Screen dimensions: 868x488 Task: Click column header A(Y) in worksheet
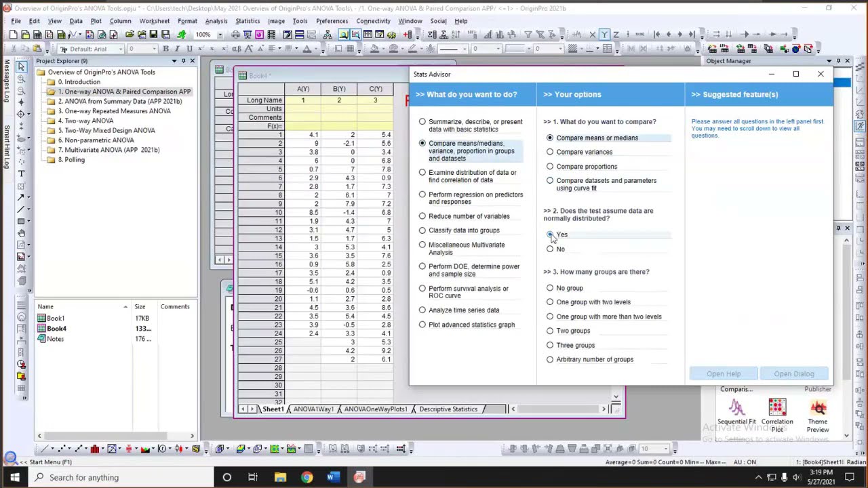pyautogui.click(x=302, y=89)
